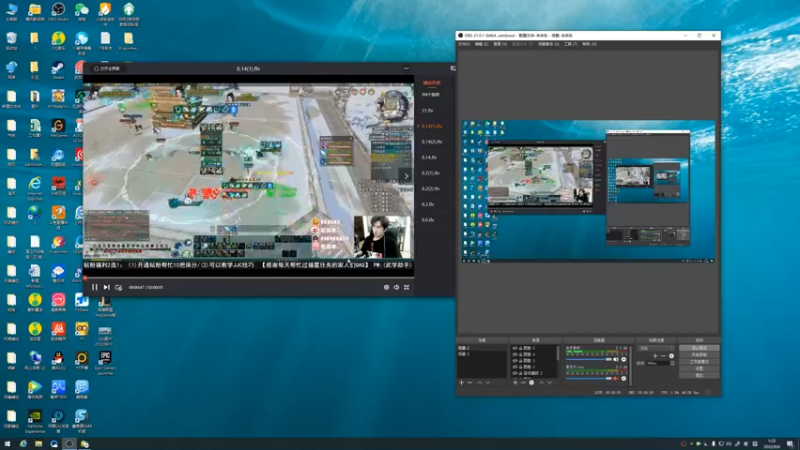Screen dimensions: 800x450
Task: Open OBS 设置 settings button
Action: [x=699, y=368]
